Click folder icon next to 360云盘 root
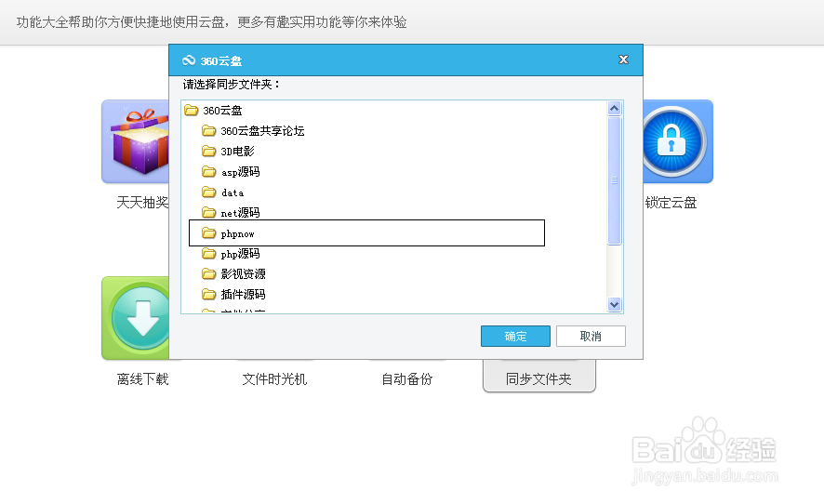824x504 pixels. tap(192, 110)
